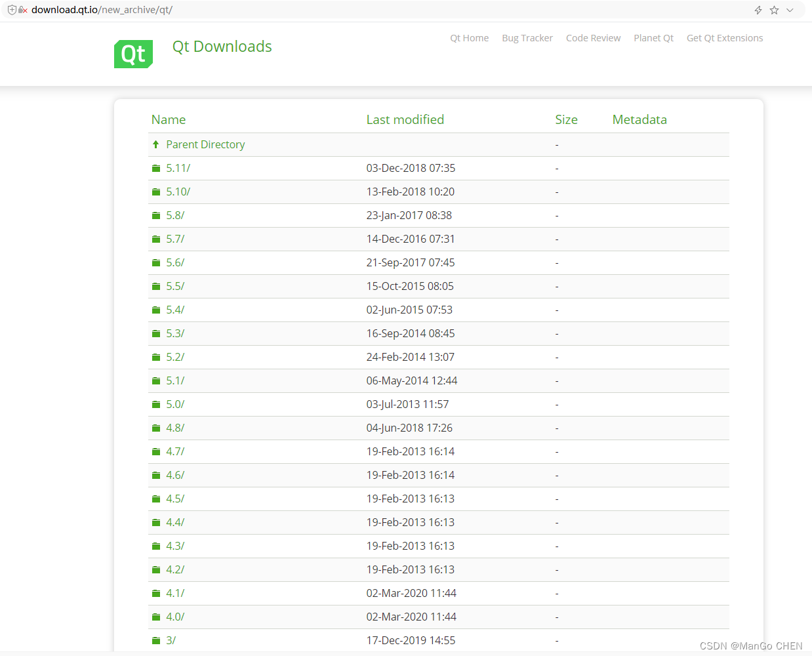Click the Metadata column header
Viewport: 812px width, 656px height.
click(639, 119)
